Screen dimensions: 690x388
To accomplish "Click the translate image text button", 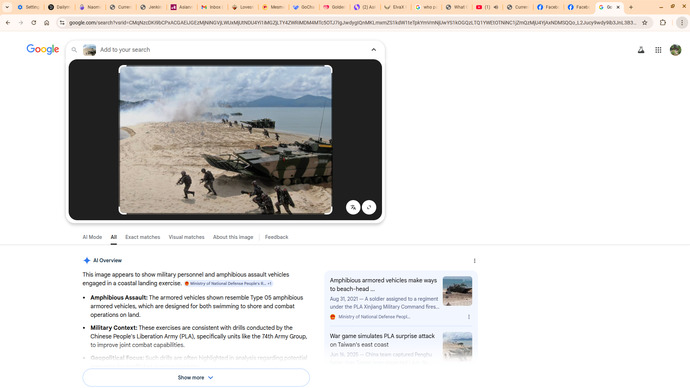I will click(x=353, y=207).
